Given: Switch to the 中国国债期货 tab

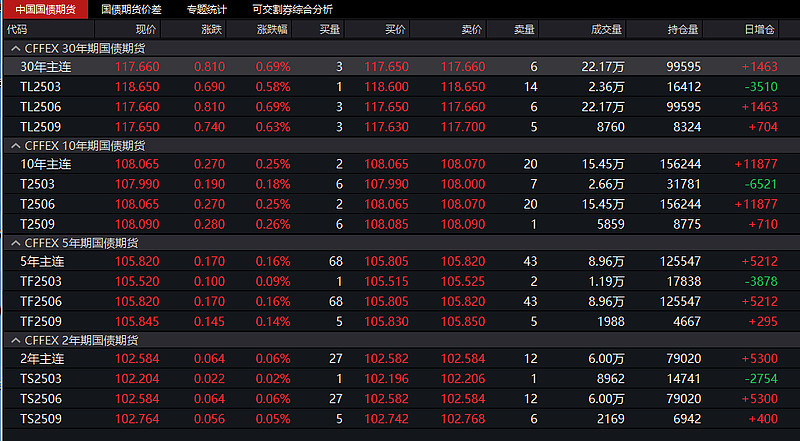Looking at the screenshot, I should point(46,9).
